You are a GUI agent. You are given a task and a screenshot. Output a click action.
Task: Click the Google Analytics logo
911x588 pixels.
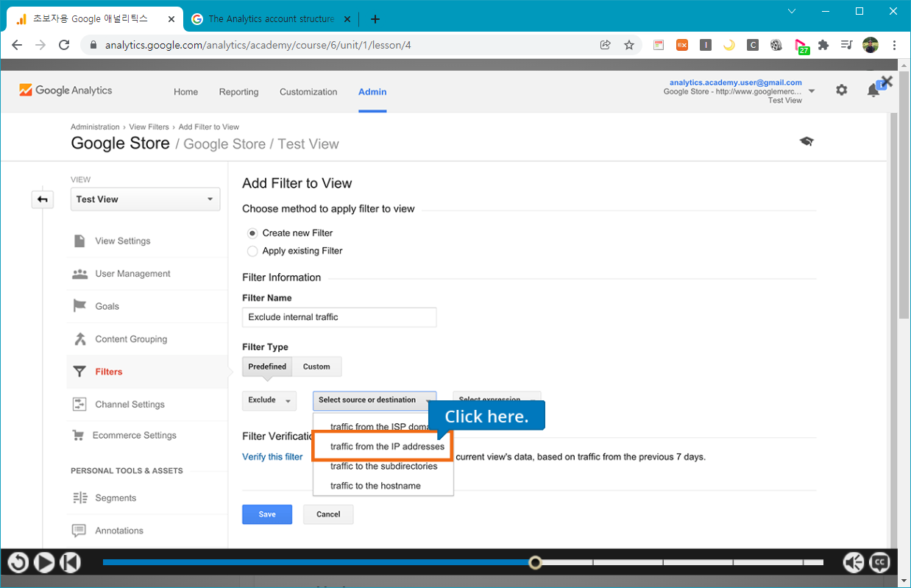coord(65,91)
